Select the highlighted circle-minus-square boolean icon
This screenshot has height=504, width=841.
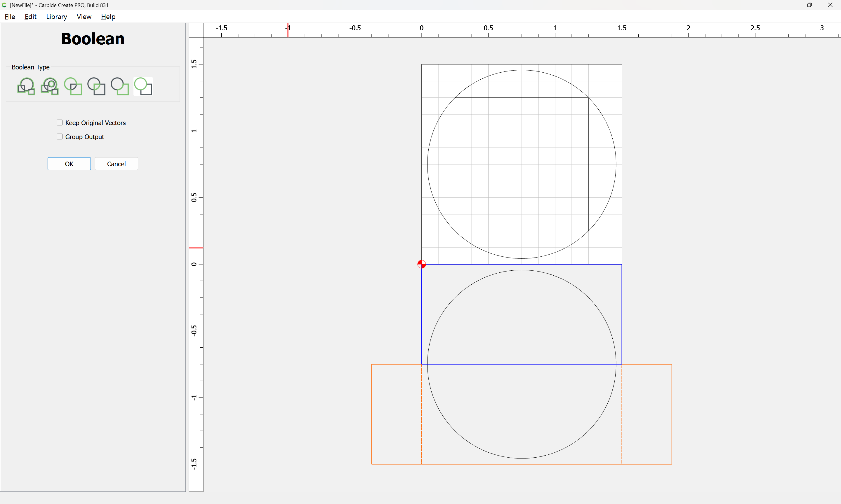(143, 86)
